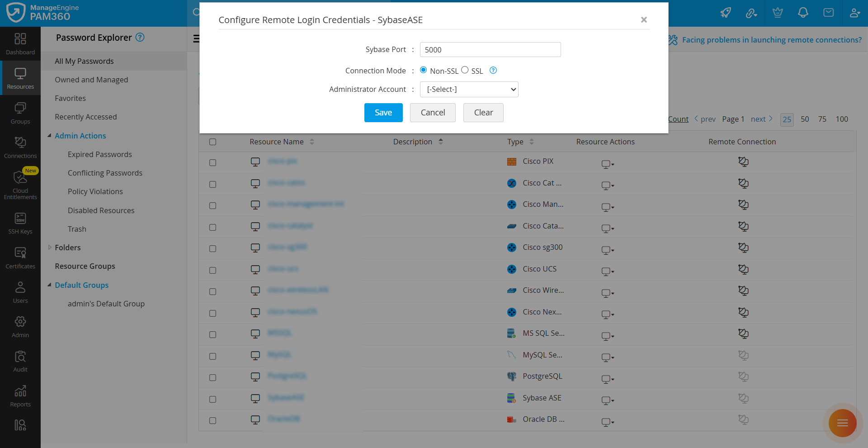This screenshot has height=448, width=868.
Task: Click the notifications bell icon
Action: click(803, 13)
